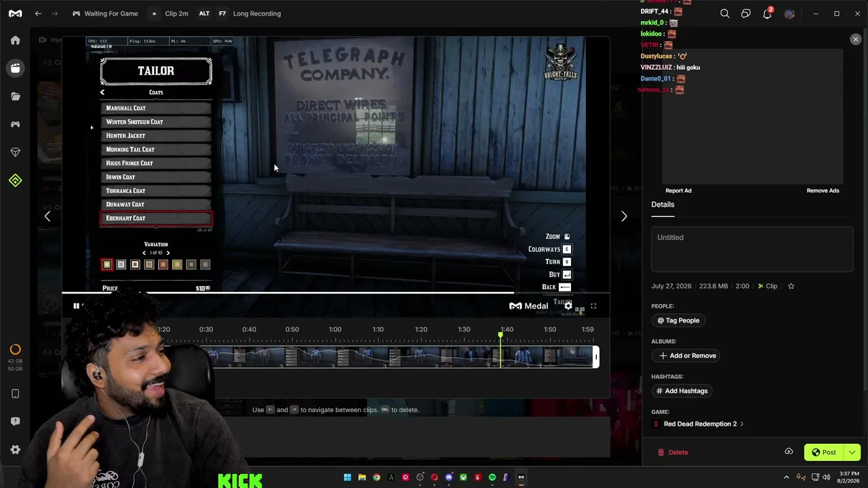The image size is (868, 488).
Task: Go forward with the title bar arrow
Action: tap(55, 14)
